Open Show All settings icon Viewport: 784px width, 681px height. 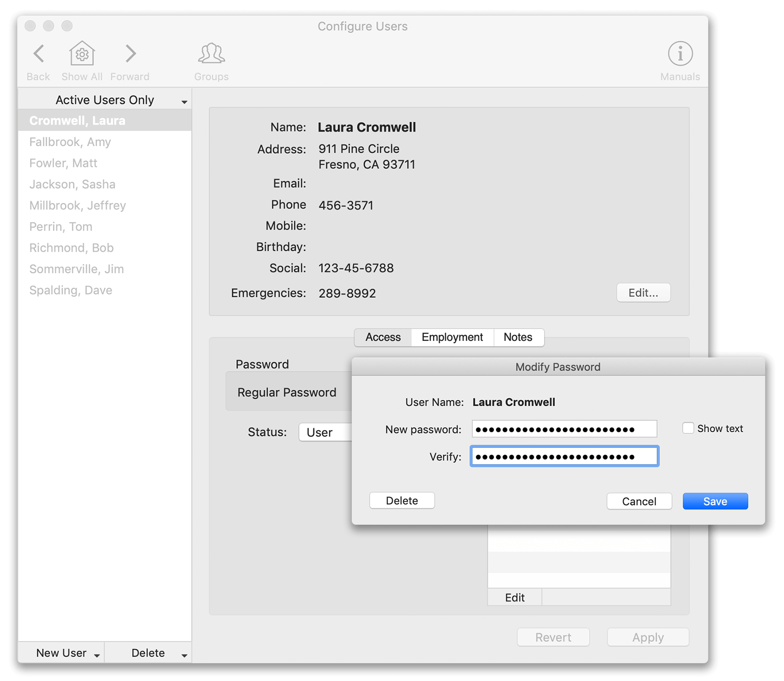coord(82,54)
